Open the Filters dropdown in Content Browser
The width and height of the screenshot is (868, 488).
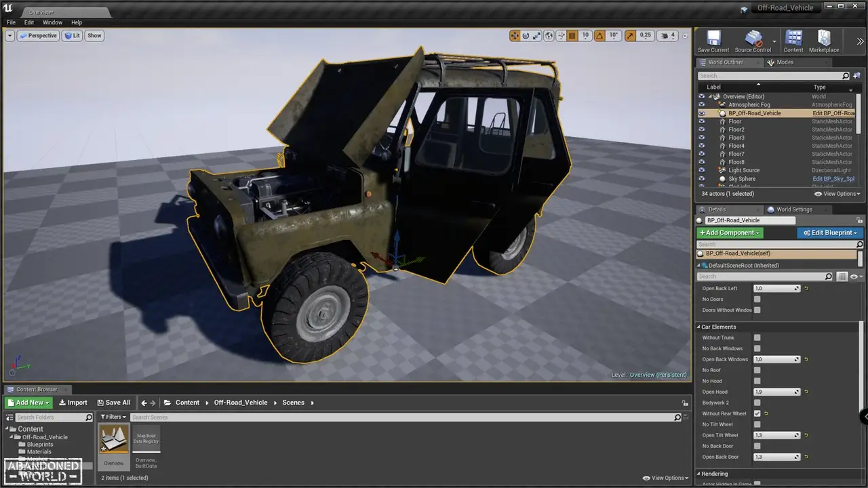(x=113, y=417)
